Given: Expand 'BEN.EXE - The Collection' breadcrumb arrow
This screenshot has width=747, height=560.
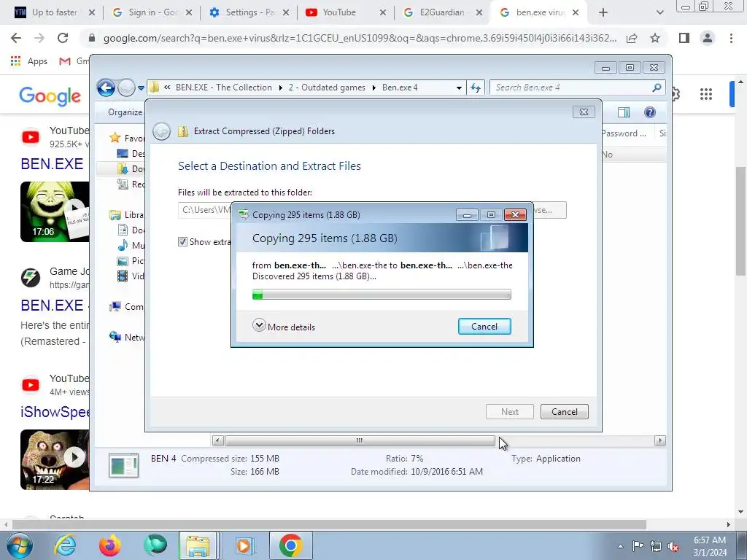Looking at the screenshot, I should pyautogui.click(x=280, y=87).
